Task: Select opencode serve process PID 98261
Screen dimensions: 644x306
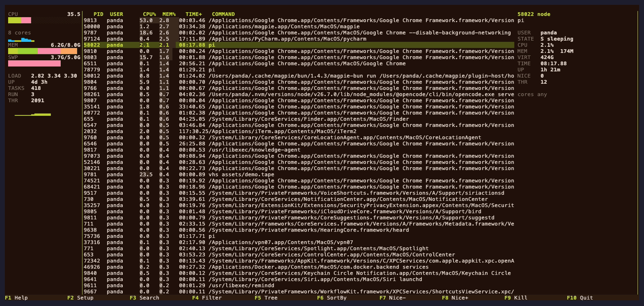Action: click(x=299, y=94)
